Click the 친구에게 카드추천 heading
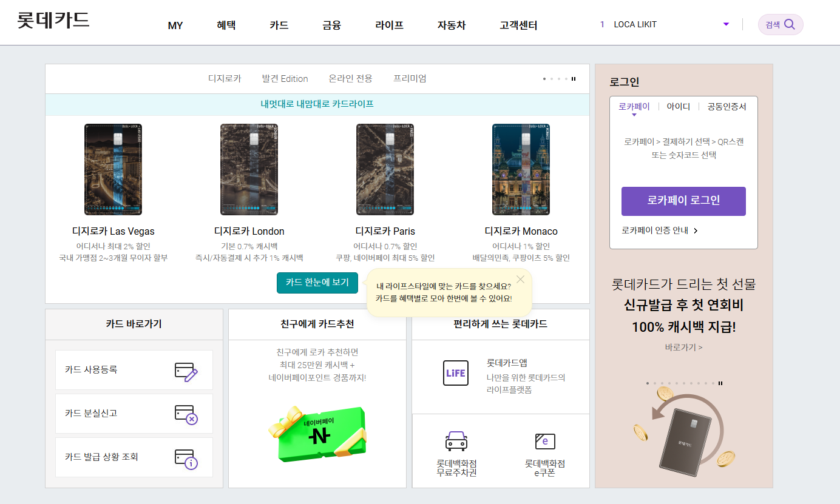The height and width of the screenshot is (504, 840). pos(317,324)
